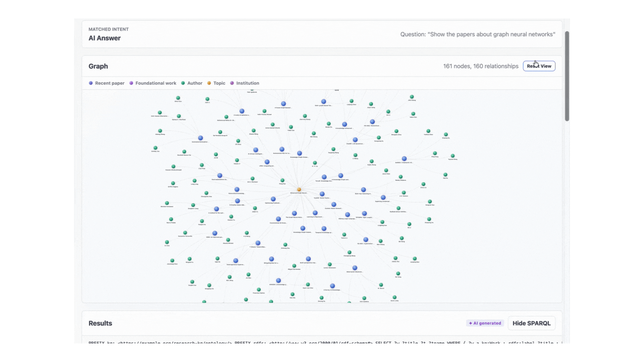This screenshot has height=362, width=644.
Task: Click the 'Results' section heading
Action: [x=100, y=323]
